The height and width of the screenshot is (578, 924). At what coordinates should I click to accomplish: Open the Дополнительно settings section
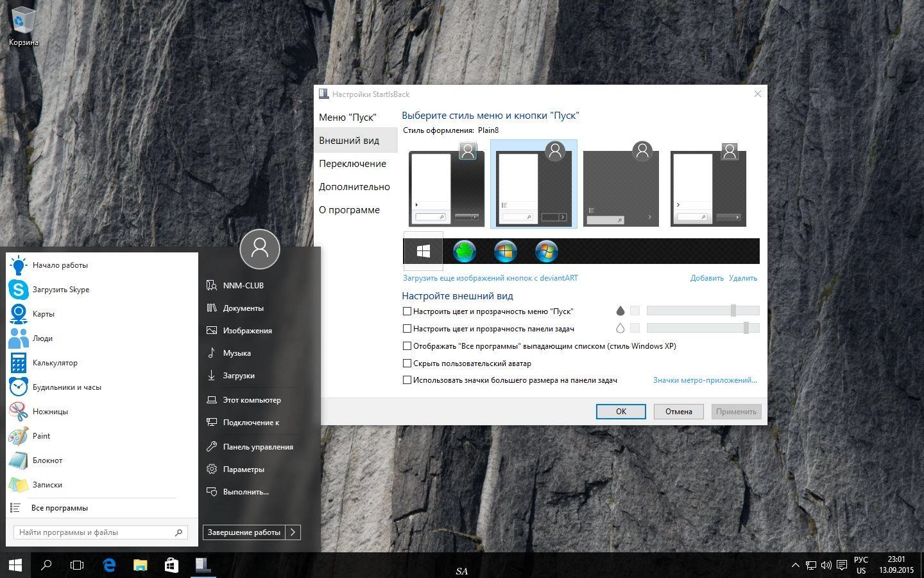point(354,186)
